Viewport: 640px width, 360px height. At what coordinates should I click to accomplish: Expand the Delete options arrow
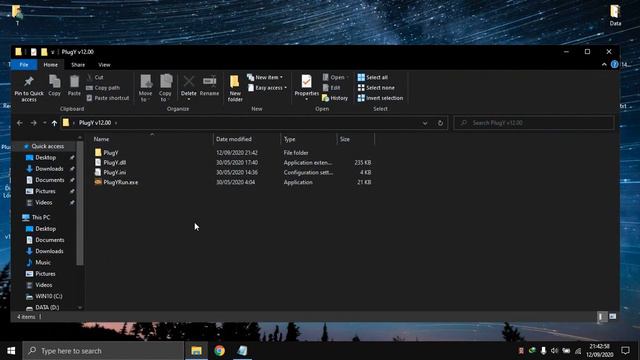pyautogui.click(x=189, y=99)
